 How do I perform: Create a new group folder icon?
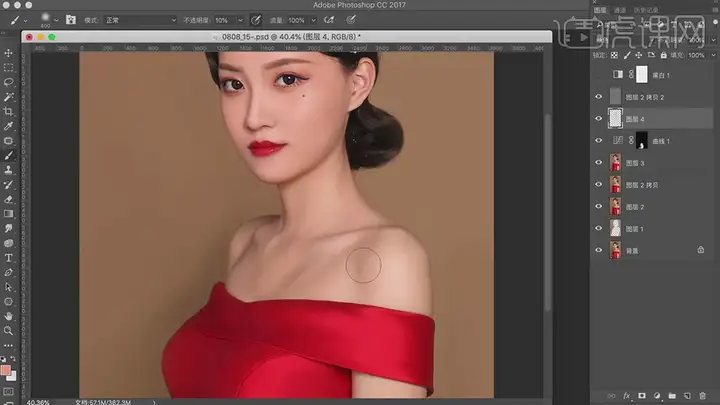pyautogui.click(x=672, y=395)
